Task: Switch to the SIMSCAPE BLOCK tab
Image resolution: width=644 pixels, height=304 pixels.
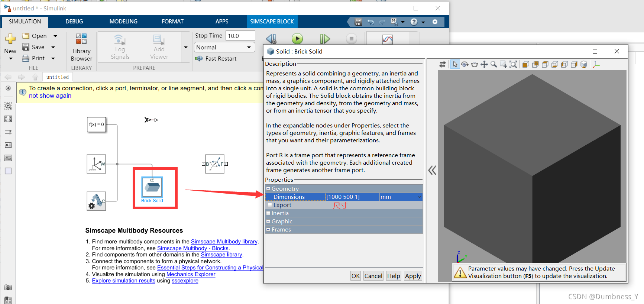Action: 272,22
